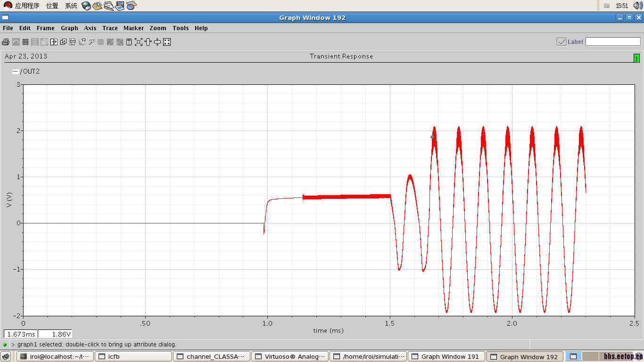This screenshot has height=362, width=644.
Task: Click the vertical-arrows zoom toolbar icon
Action: 157,42
